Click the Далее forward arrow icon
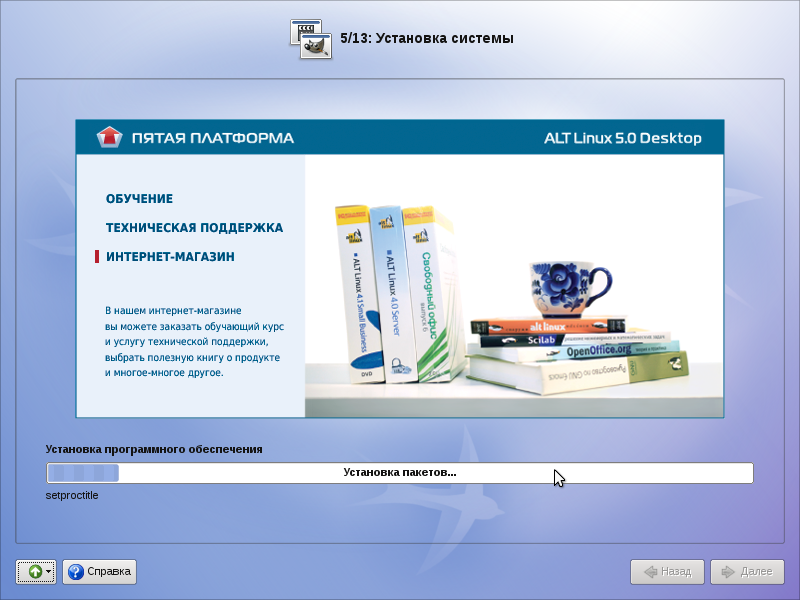Screen dimensions: 800x600 tap(729, 572)
